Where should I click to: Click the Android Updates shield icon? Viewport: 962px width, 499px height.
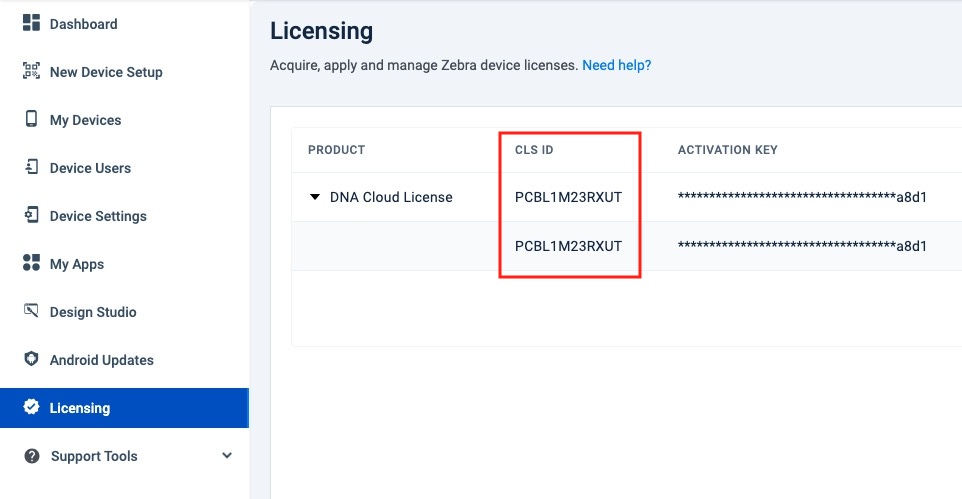pos(31,359)
